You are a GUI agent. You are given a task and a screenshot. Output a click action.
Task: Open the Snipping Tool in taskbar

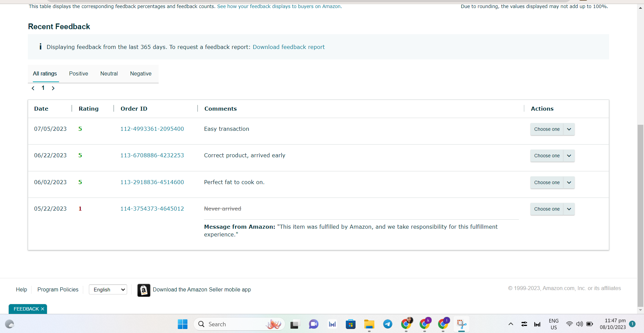(462, 324)
